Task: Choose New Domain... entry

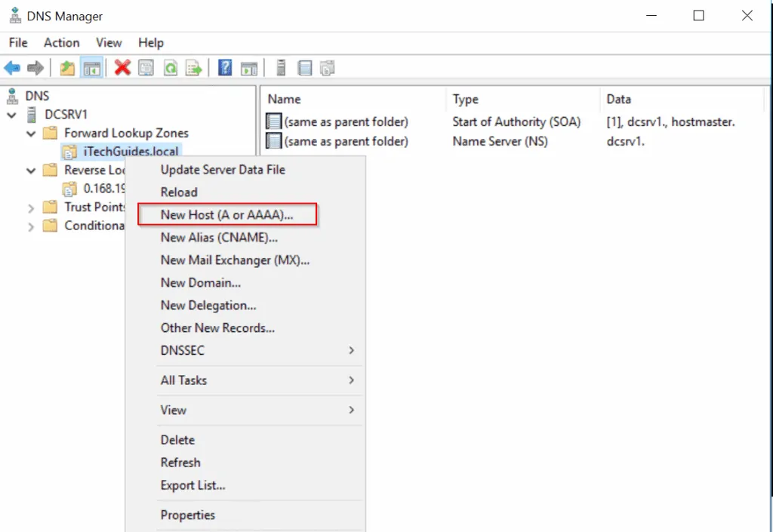Action: [201, 283]
